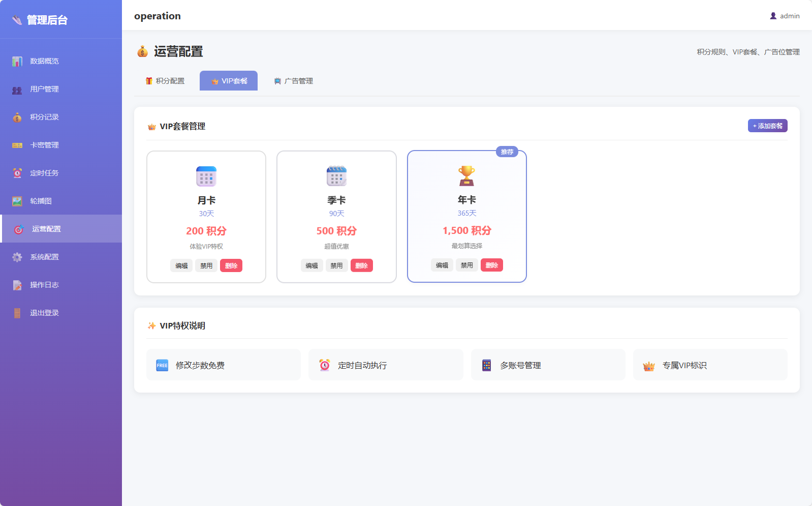Open the 广告管理 tab
The image size is (812, 506).
tap(293, 81)
